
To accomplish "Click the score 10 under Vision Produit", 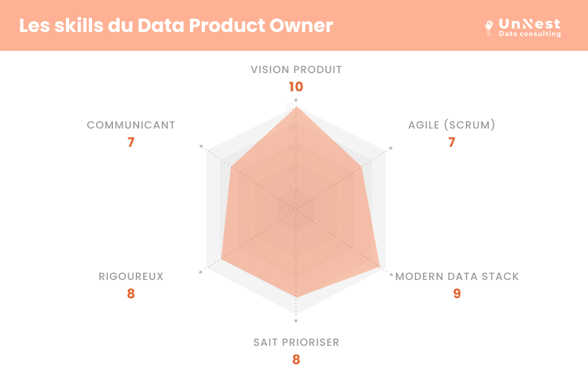I will coord(296,87).
